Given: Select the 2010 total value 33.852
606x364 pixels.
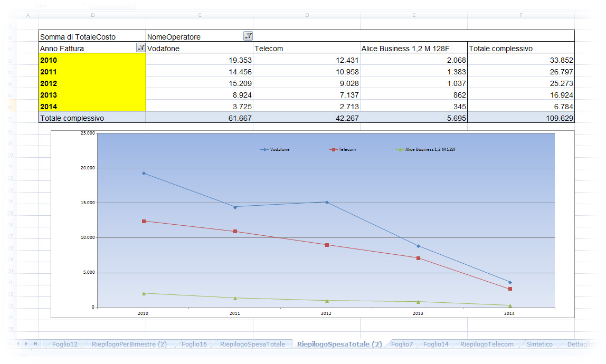Looking at the screenshot, I should pos(521,60).
